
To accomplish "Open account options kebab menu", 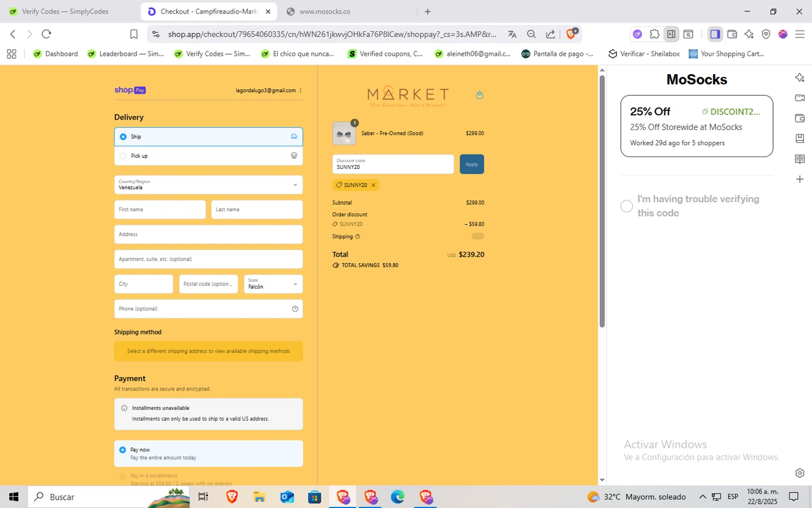I will pos(300,90).
